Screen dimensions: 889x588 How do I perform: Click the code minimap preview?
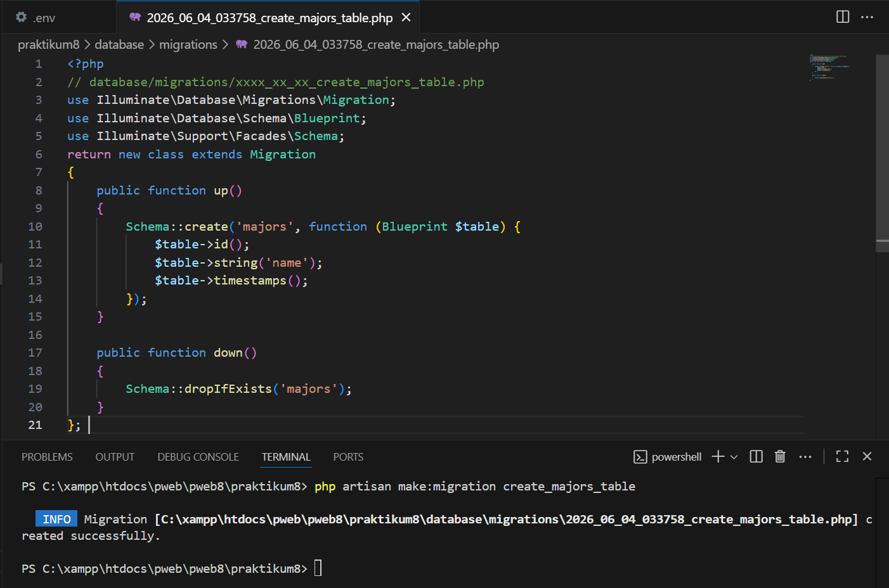point(829,67)
